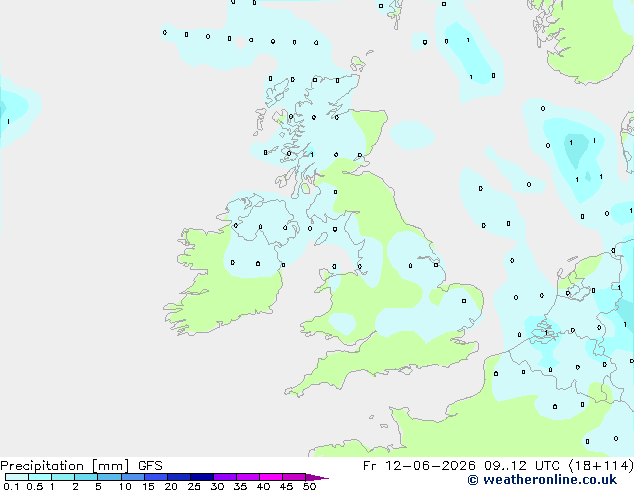Screen dimensions: 634x490
Task: Click the 25–30 mm dark blue swatch
Action: [202, 477]
